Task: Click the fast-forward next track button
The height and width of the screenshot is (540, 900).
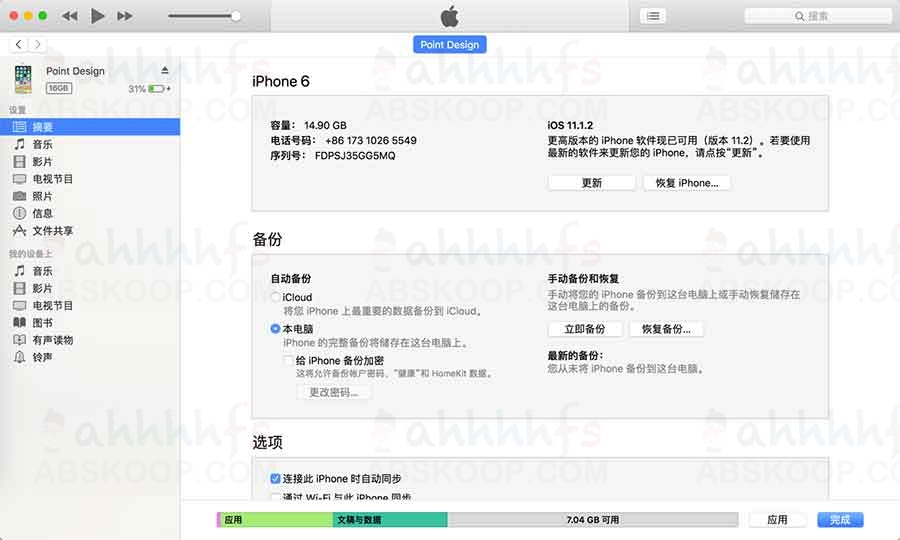Action: coord(125,16)
